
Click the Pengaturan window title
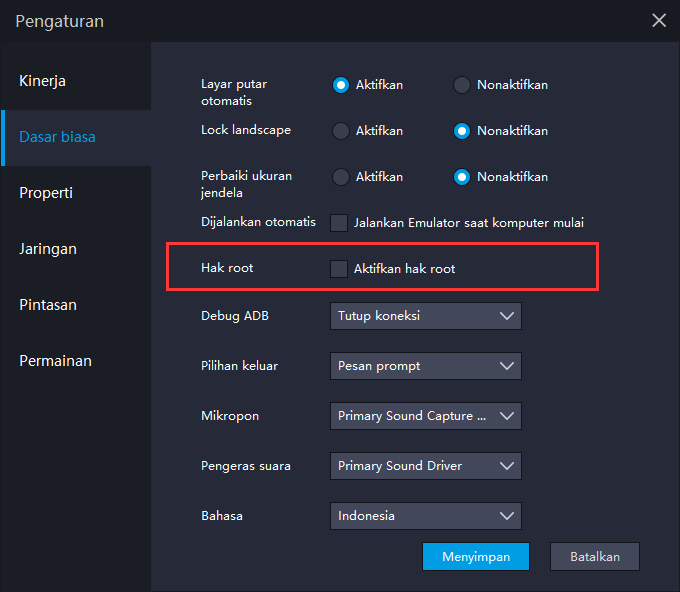coord(59,22)
